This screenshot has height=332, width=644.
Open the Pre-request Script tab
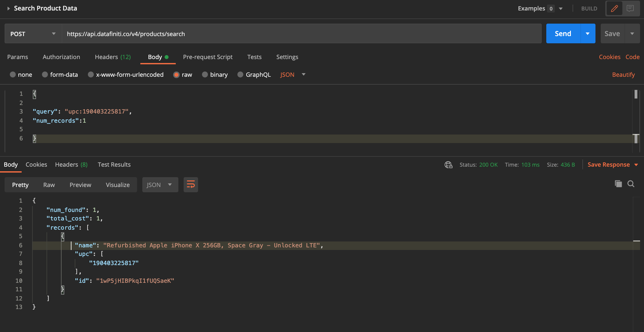tap(208, 57)
